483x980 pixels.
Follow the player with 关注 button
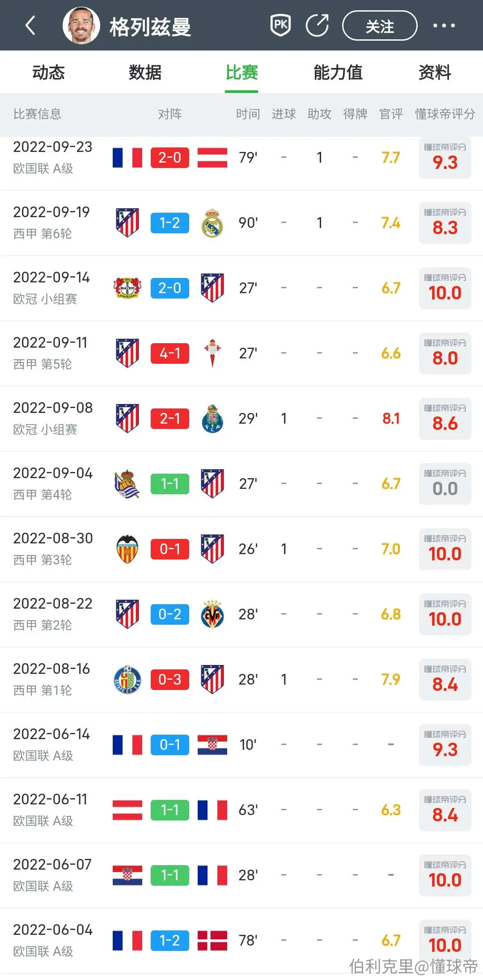point(380,25)
